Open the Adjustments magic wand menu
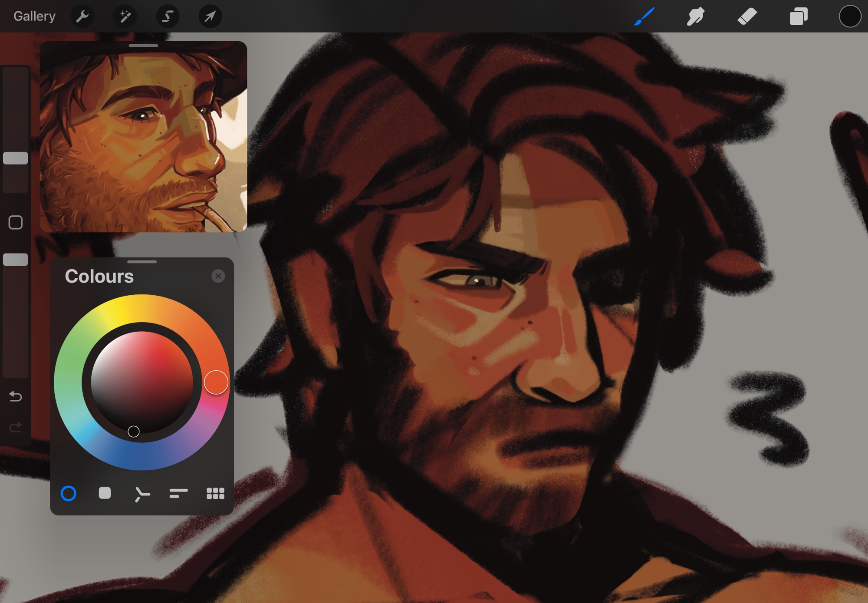 tap(125, 16)
